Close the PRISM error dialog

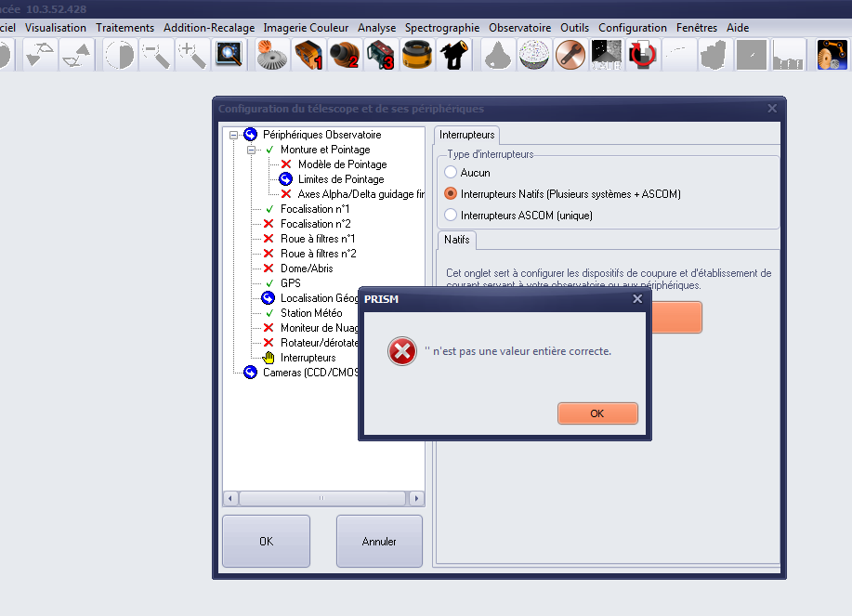[x=637, y=299]
